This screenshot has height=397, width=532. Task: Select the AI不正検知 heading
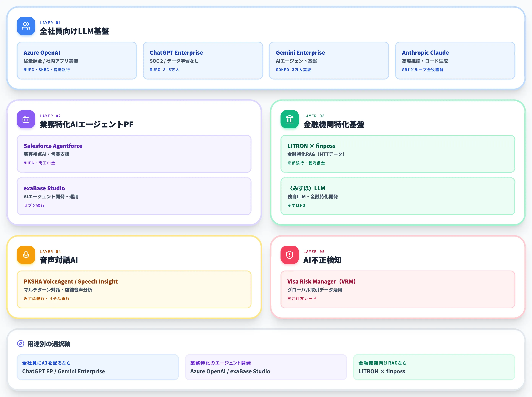tap(322, 260)
